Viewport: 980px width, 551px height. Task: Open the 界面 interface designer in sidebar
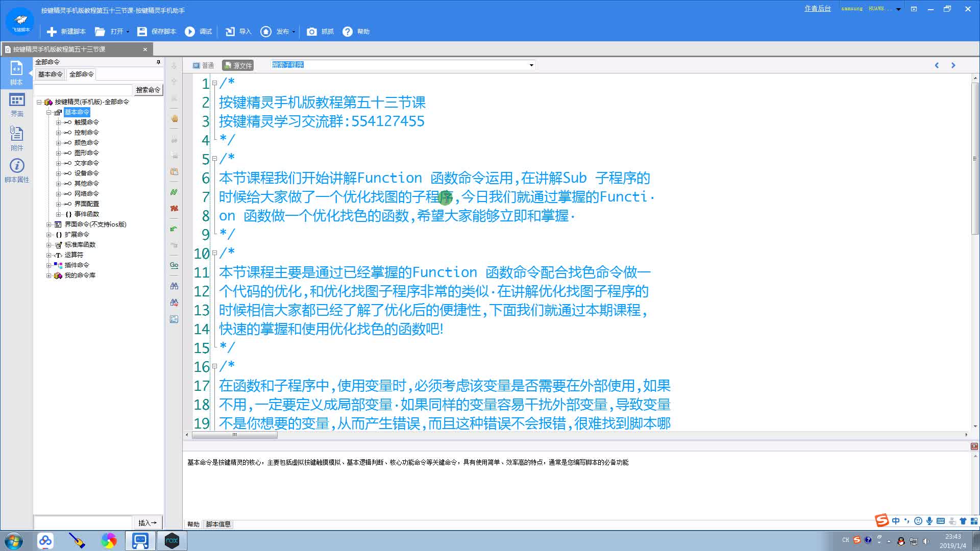tap(16, 105)
